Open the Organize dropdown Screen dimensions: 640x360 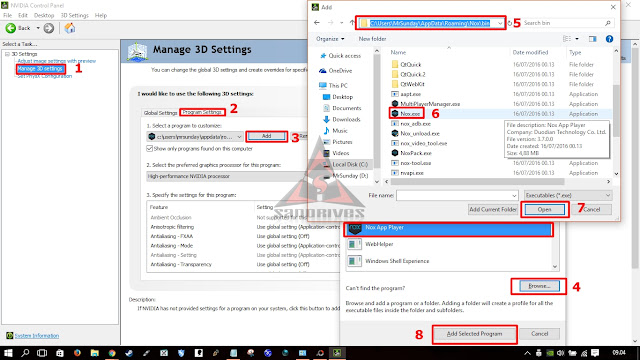330,39
